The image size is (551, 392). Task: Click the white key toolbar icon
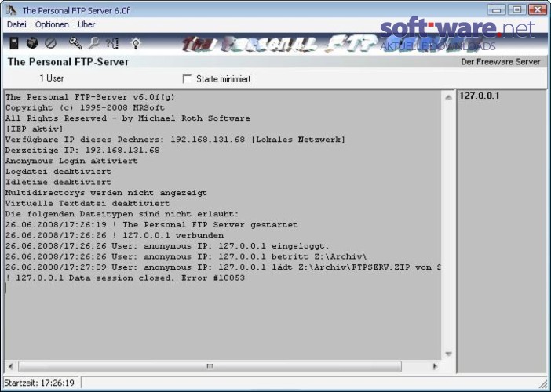pos(75,43)
